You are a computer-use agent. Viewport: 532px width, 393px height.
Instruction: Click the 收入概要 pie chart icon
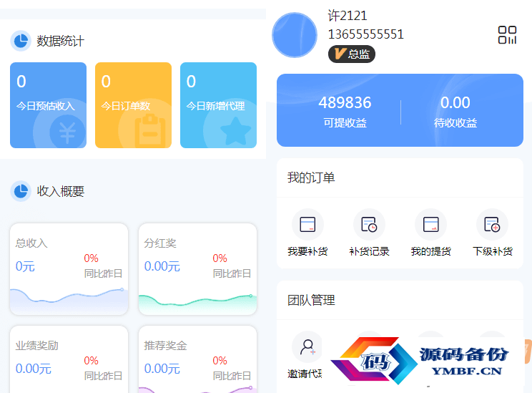[21, 191]
